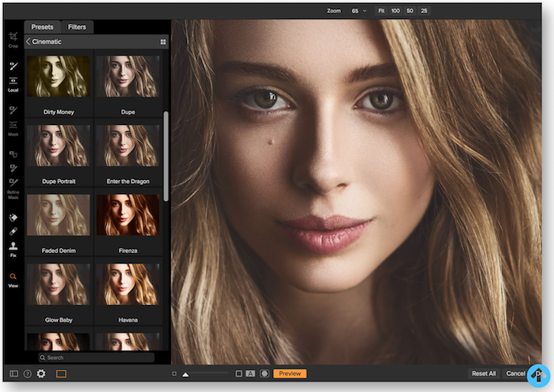
Task: Toggle the left panel visibility icon
Action: pyautogui.click(x=14, y=374)
